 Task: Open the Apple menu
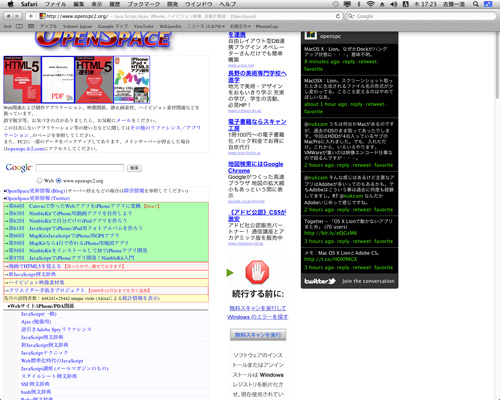point(11,4)
